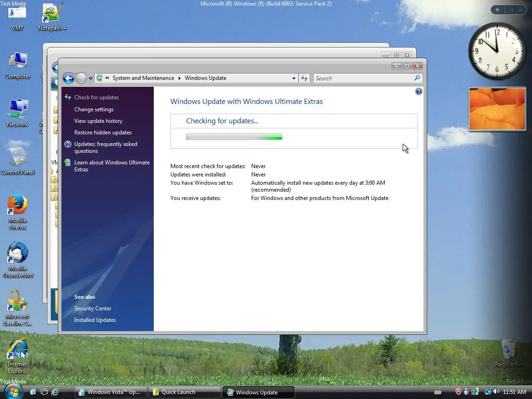Select the Computer desktop icon
Image resolution: width=532 pixels, height=399 pixels.
click(17, 66)
